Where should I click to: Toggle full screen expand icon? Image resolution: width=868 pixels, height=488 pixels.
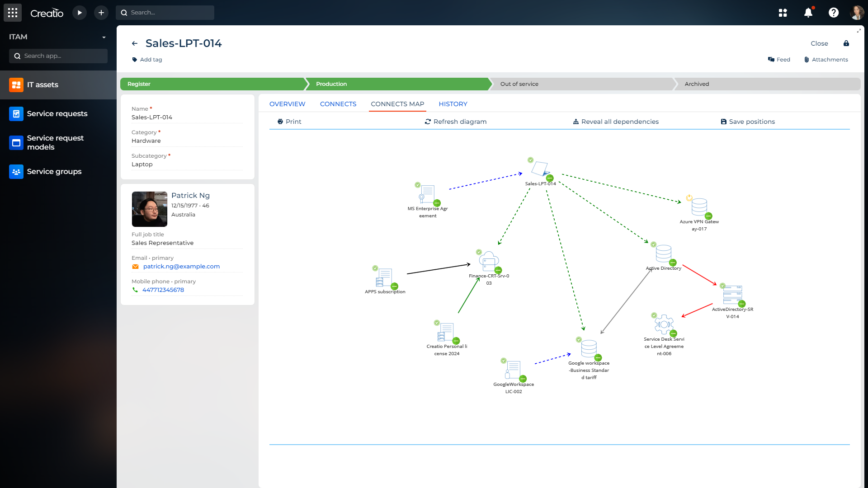[x=859, y=31]
